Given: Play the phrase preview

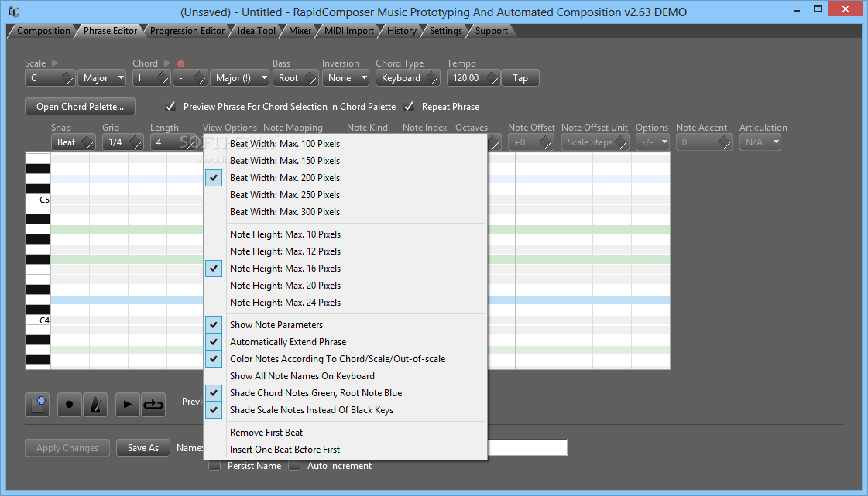Looking at the screenshot, I should click(x=127, y=405).
